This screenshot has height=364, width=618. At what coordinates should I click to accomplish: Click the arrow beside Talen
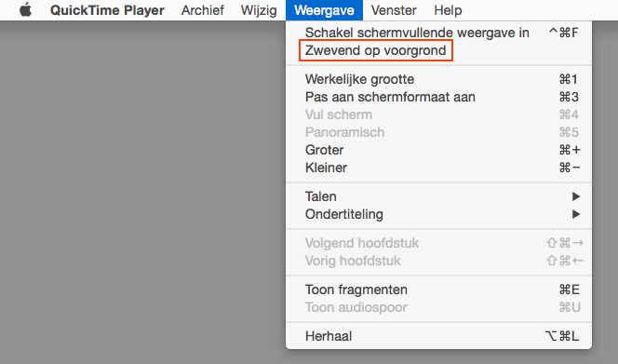point(576,196)
